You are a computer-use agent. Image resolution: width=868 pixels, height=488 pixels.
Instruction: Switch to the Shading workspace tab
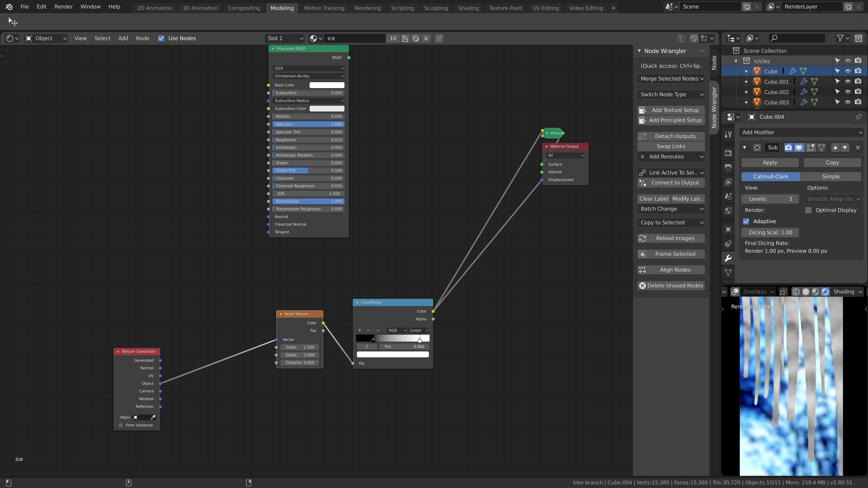pyautogui.click(x=468, y=8)
